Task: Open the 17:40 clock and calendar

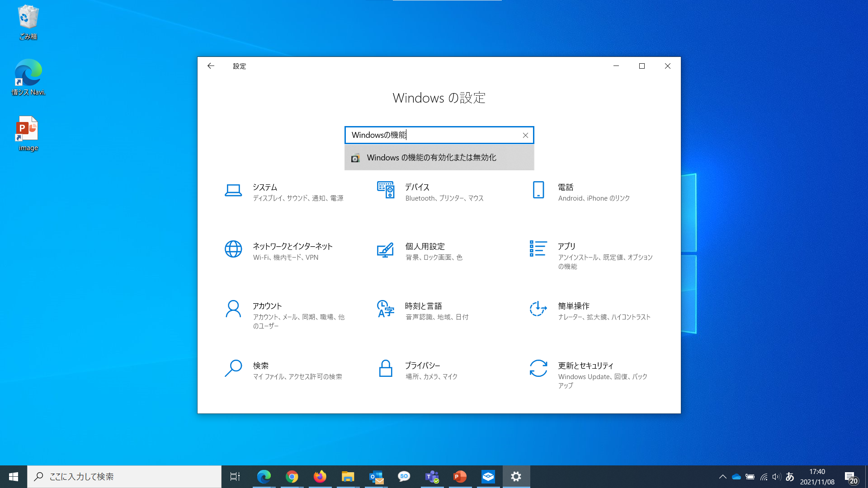Action: click(817, 477)
